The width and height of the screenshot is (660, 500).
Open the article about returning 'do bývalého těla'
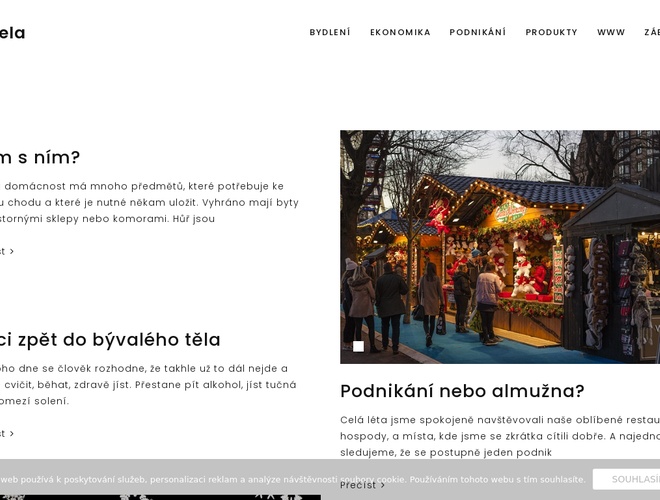tap(110, 339)
